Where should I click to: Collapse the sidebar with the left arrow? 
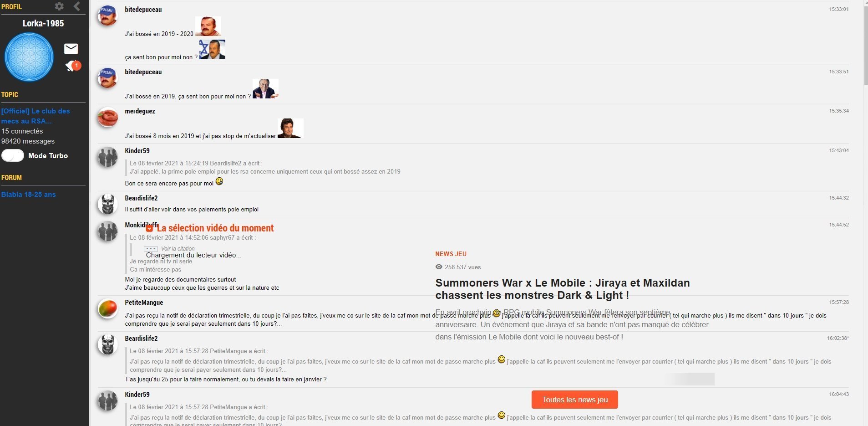(77, 6)
